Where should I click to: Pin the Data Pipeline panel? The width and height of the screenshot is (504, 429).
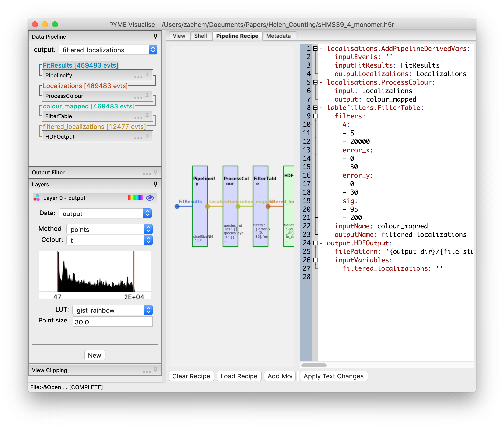tap(155, 36)
